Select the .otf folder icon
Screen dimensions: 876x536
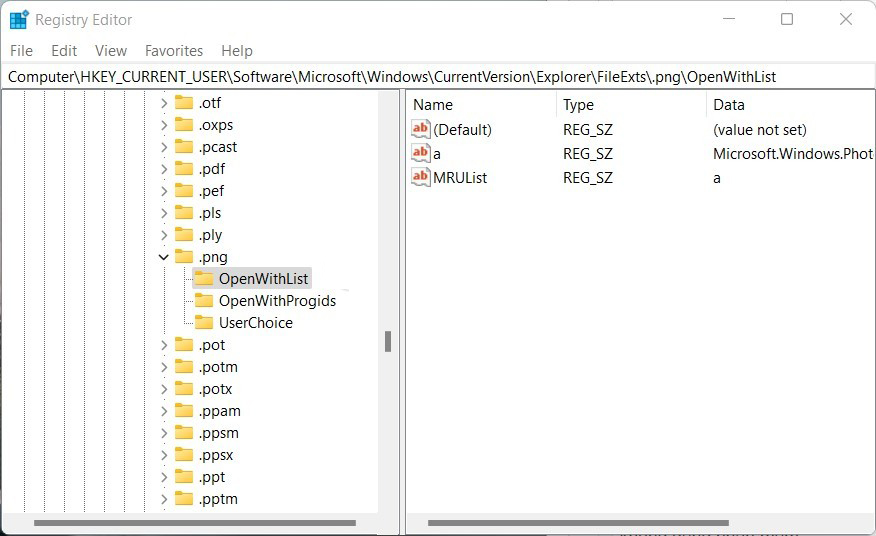[x=184, y=103]
